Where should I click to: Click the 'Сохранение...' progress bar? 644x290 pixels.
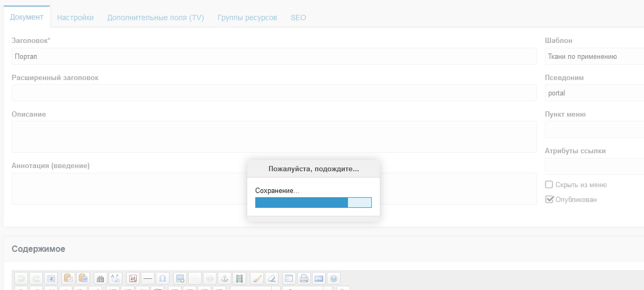314,203
